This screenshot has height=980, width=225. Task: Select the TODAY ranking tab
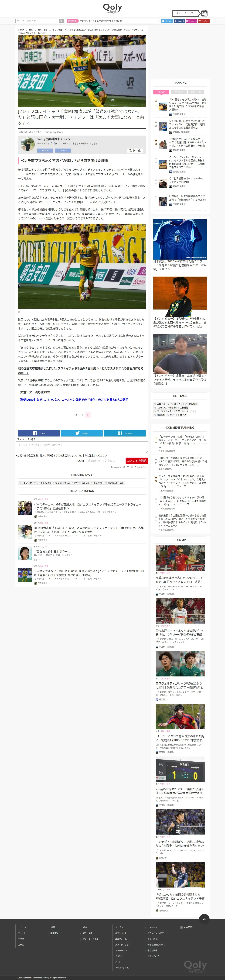coord(161,92)
